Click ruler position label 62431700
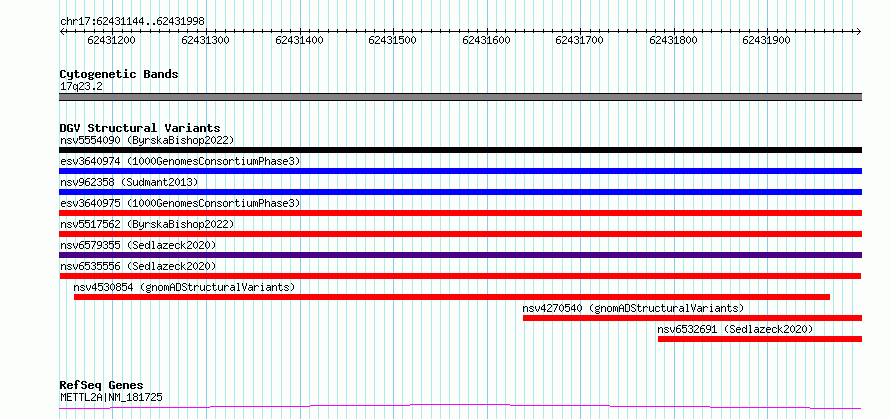 580,40
